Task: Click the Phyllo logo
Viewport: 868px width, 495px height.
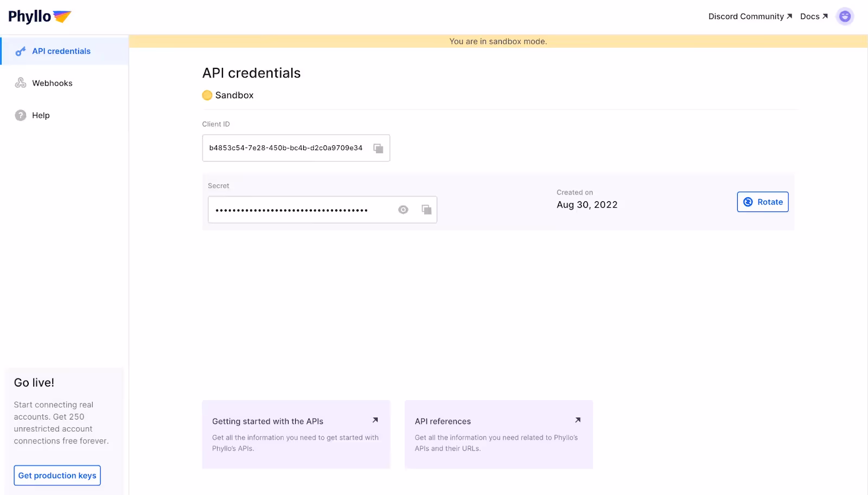Action: pos(40,16)
